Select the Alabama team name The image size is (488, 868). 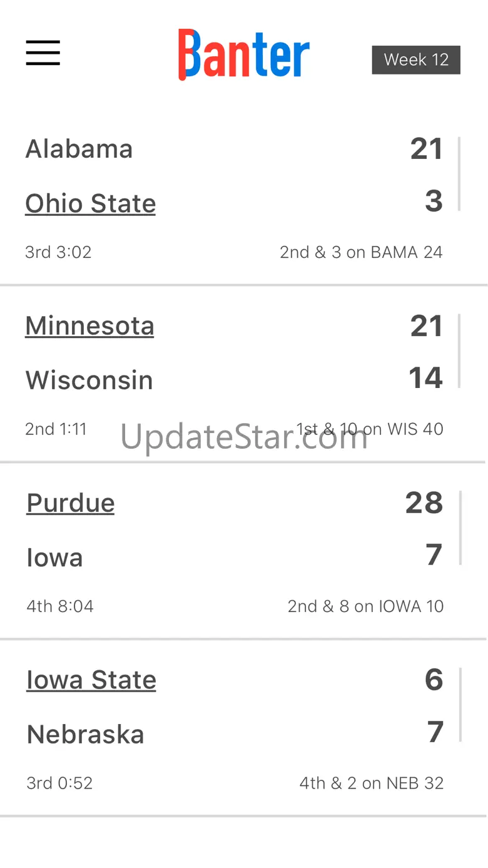[x=79, y=149]
